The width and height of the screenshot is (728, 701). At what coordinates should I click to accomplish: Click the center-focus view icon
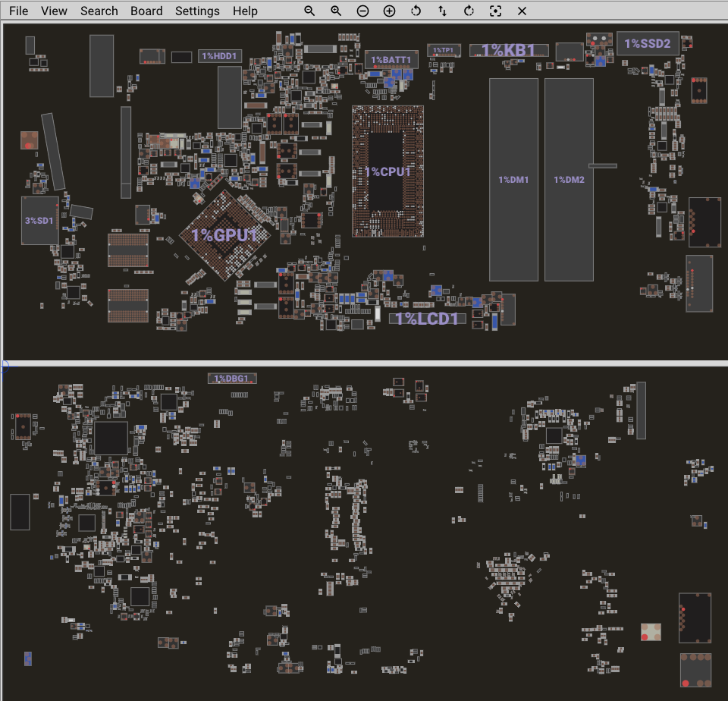pos(495,11)
